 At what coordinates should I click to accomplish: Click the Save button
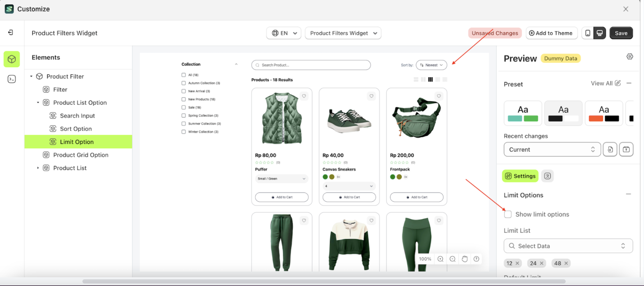pos(621,33)
